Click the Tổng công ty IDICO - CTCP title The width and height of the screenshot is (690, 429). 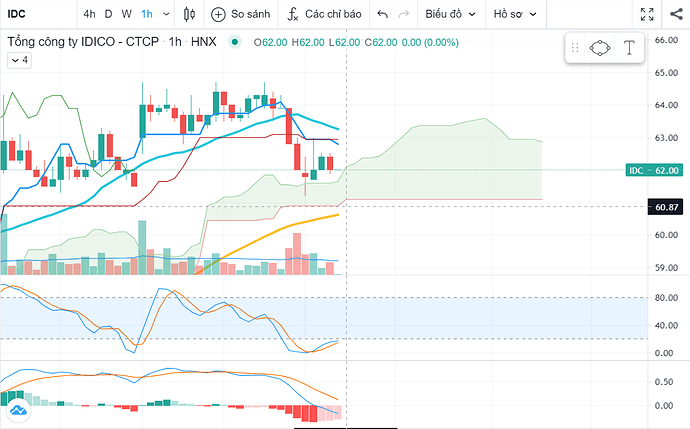[83, 42]
